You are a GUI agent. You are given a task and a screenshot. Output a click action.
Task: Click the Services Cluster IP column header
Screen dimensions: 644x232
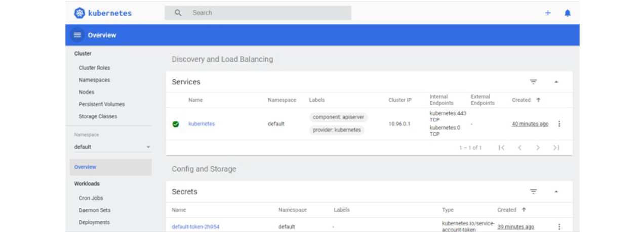pyautogui.click(x=400, y=100)
